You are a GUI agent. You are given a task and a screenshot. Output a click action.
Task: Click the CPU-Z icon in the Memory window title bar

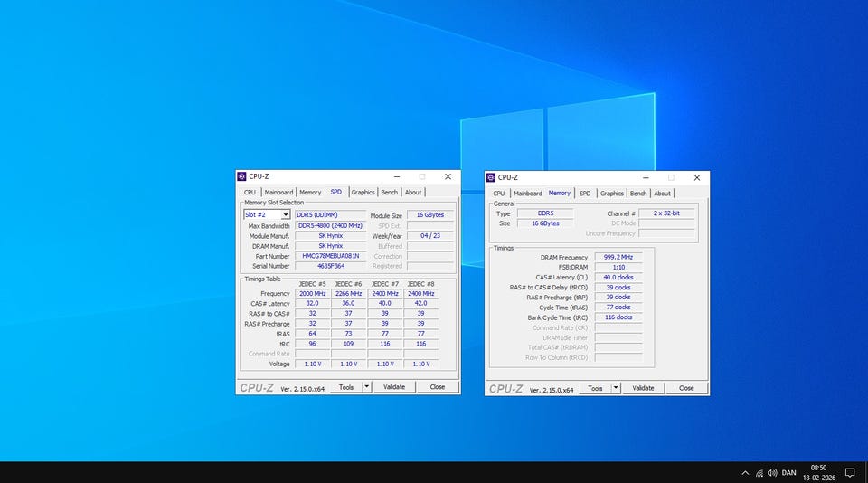(491, 177)
